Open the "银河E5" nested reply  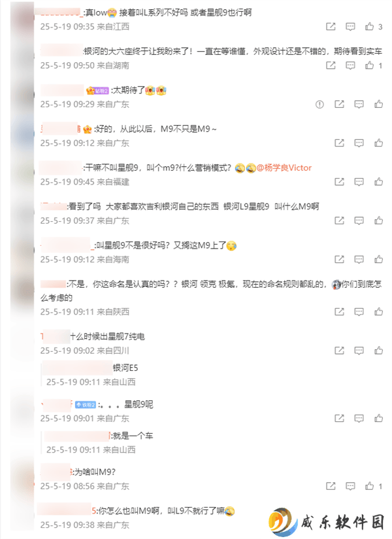click(x=125, y=368)
